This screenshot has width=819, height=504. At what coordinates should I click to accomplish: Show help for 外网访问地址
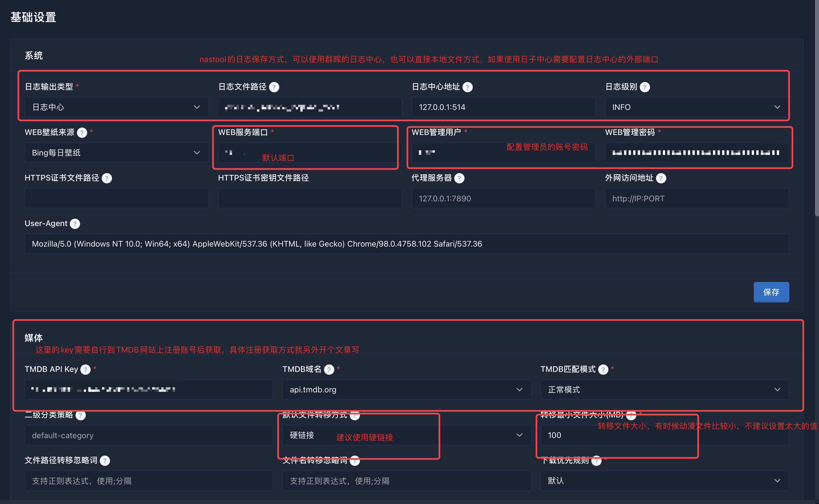pos(661,178)
